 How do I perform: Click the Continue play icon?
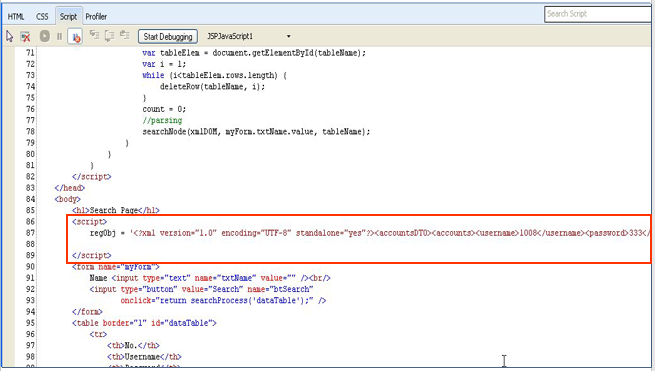pyautogui.click(x=44, y=36)
